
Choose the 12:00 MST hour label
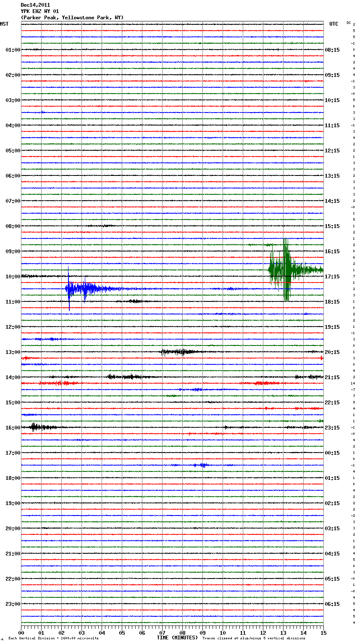point(13,327)
